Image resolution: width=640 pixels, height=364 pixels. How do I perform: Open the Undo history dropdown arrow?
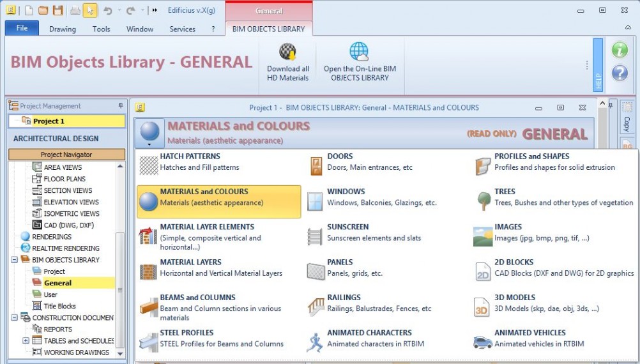(119, 10)
